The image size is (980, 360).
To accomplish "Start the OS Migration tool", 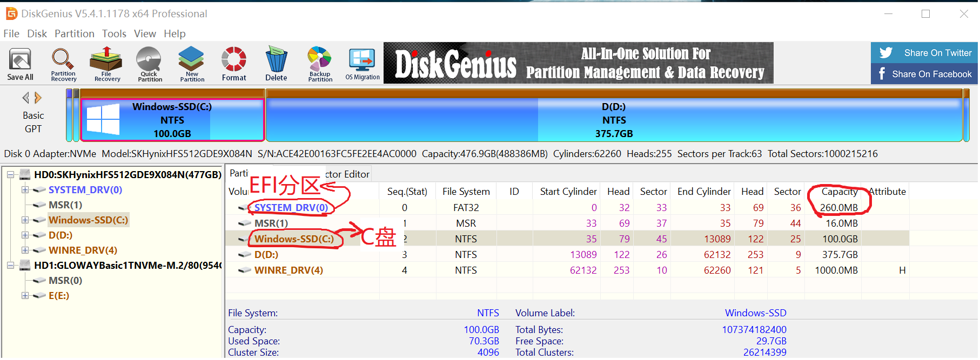I will click(363, 64).
